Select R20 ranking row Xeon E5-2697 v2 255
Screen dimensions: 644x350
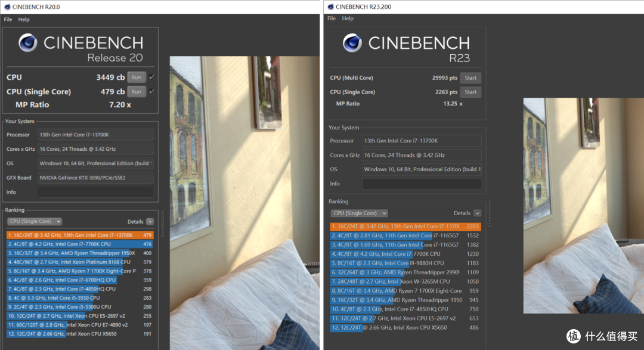(80, 316)
